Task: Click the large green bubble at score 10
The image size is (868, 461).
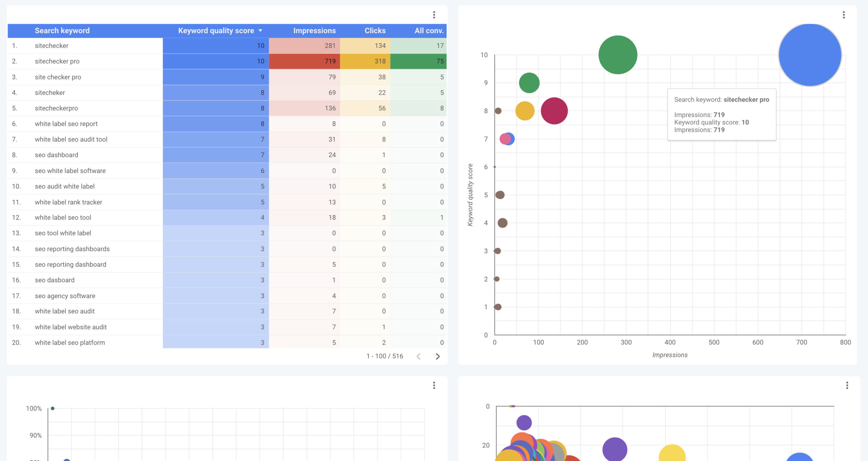Action: coord(617,55)
